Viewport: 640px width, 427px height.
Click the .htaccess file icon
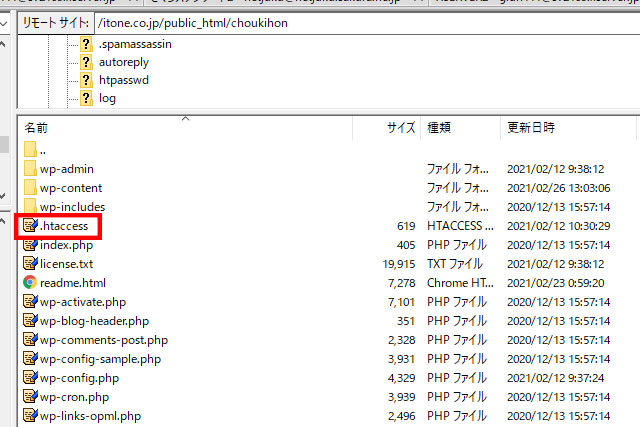(x=30, y=225)
